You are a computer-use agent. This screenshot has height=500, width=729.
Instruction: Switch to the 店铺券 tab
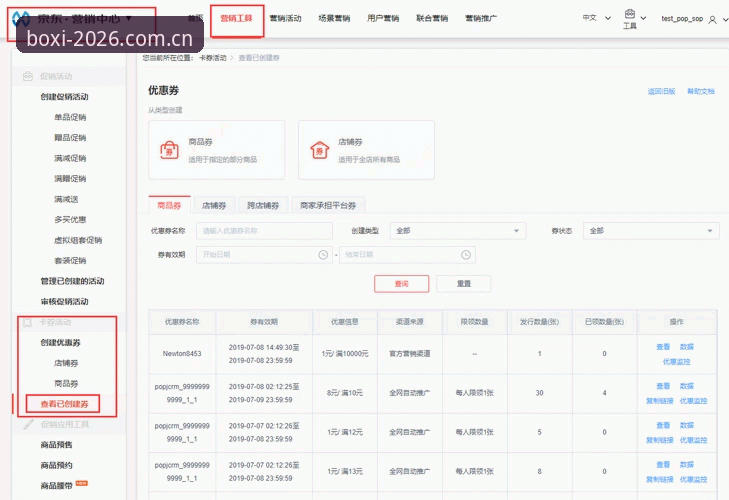click(x=214, y=205)
